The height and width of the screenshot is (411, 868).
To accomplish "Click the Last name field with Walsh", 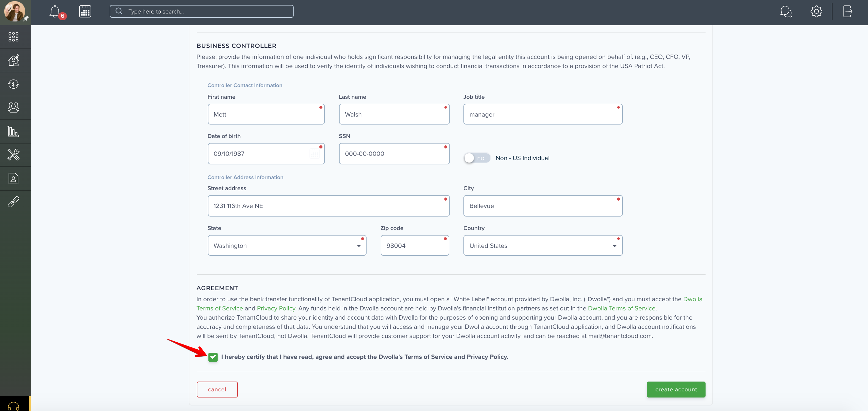I will coord(394,114).
